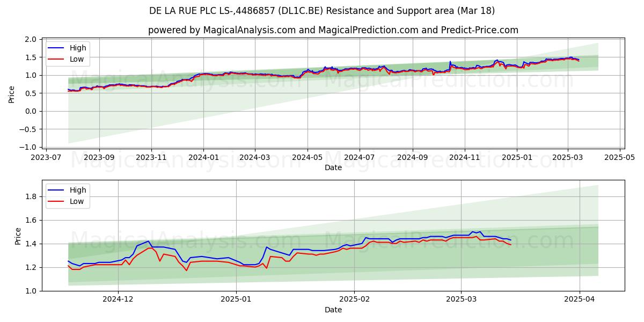Click the 2023-11 x-axis label in the top chart

(151, 158)
